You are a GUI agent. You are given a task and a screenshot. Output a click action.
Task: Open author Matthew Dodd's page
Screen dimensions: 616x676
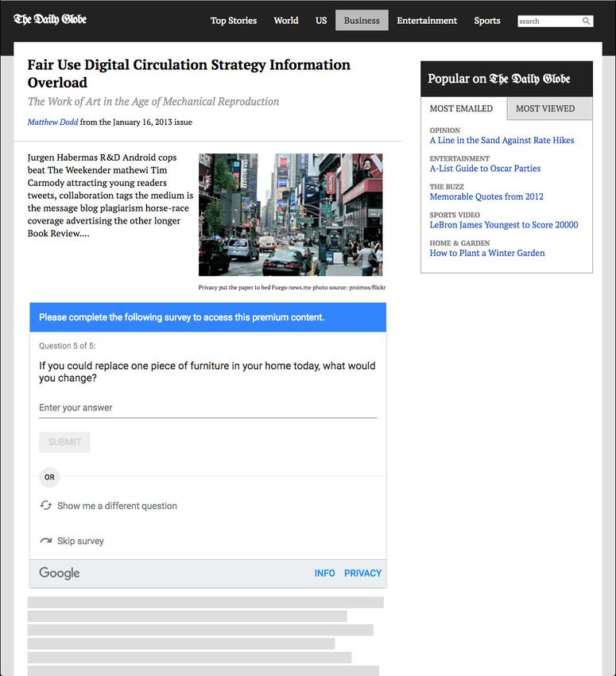(x=52, y=122)
